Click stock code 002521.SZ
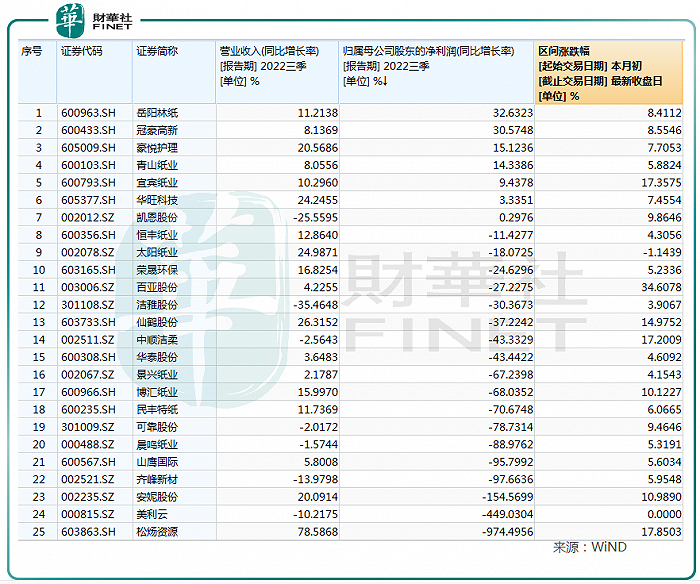The height and width of the screenshot is (584, 700). (88, 479)
